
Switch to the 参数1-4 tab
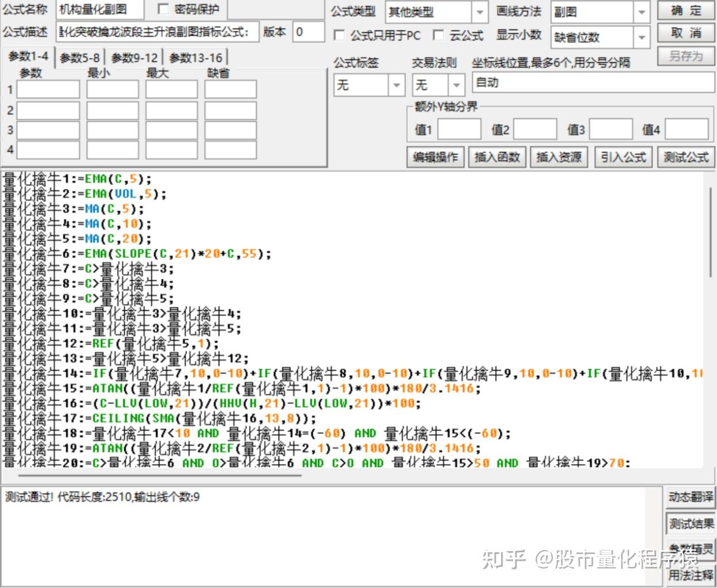tap(28, 56)
